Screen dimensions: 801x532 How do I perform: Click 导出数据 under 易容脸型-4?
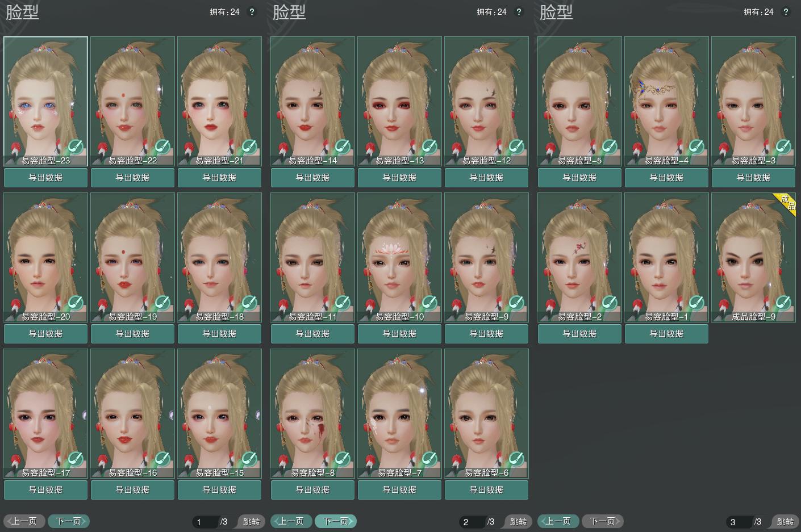(x=666, y=178)
